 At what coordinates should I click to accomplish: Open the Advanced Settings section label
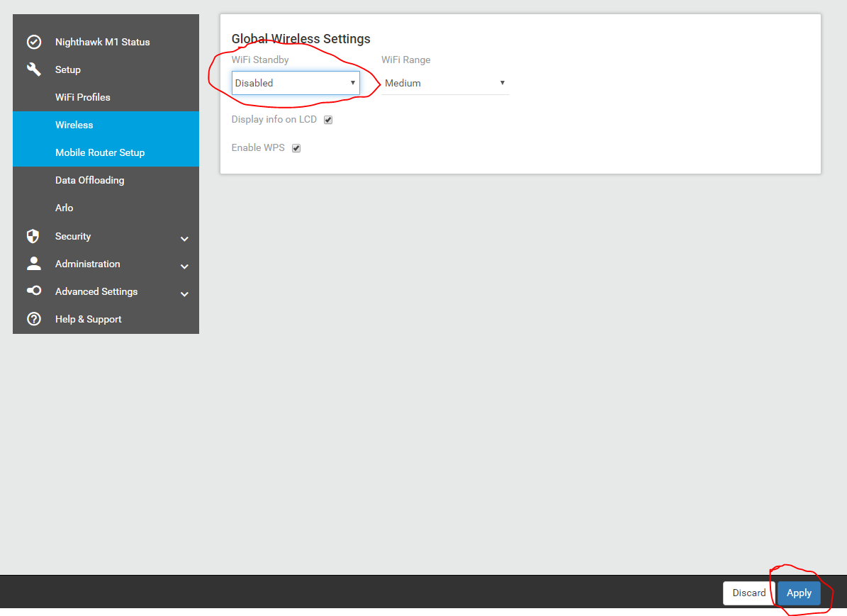tap(96, 291)
